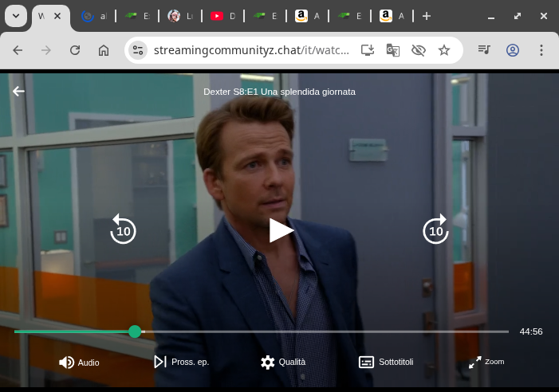The image size is (559, 392).
Task: Open a new browser tab
Action: point(427,16)
